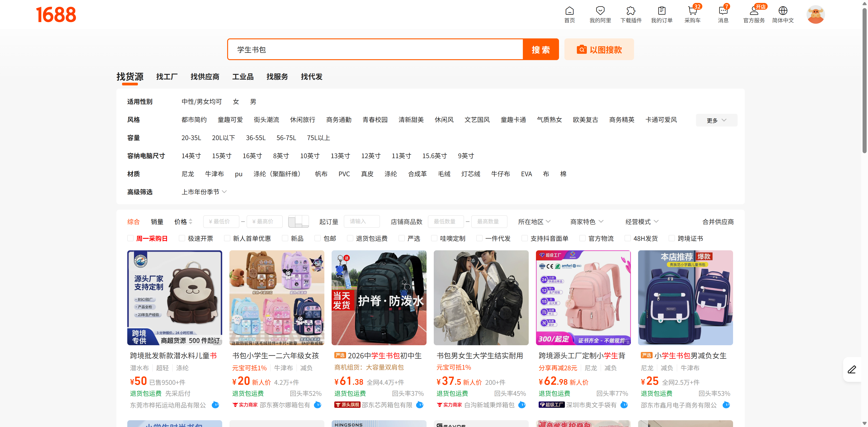Viewport: 868px width, 427px height.
Task: Click the 学生书包 search input field
Action: [x=375, y=49]
